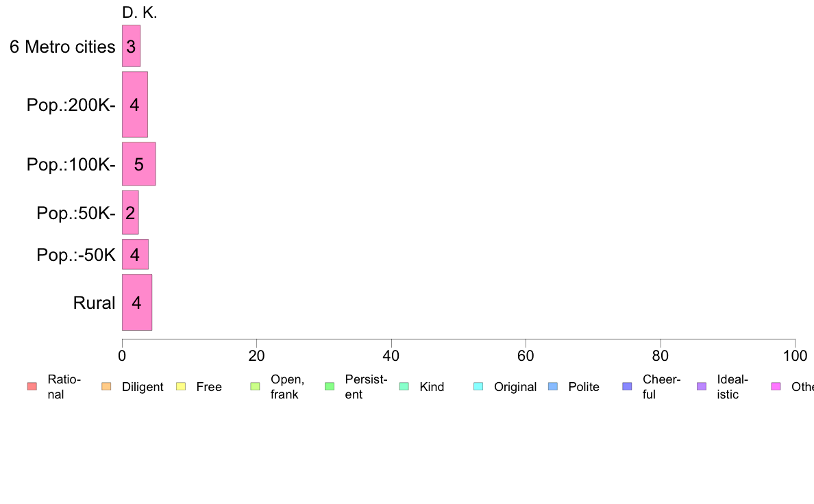Viewport: 814px width, 504px height.
Task: Click the 100 tick label on x-axis
Action: 795,356
